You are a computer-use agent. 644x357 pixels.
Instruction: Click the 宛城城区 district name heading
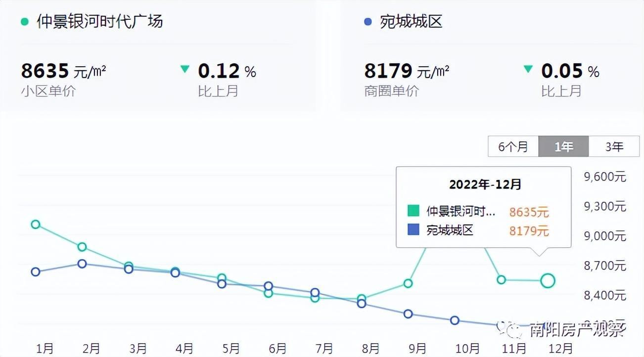click(x=411, y=22)
